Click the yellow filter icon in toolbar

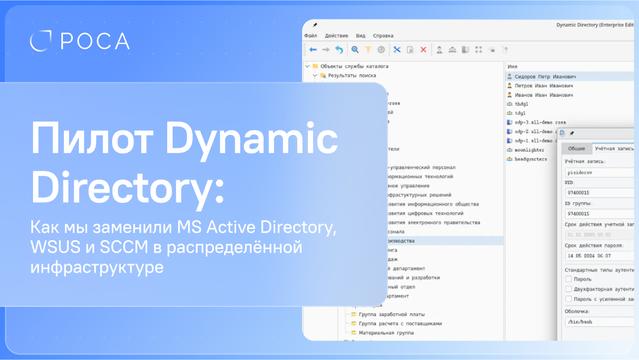[368, 50]
